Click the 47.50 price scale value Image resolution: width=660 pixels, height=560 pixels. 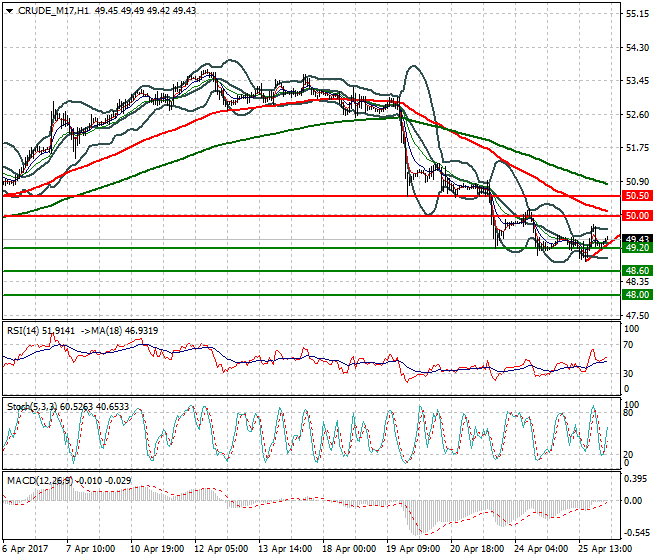point(637,315)
